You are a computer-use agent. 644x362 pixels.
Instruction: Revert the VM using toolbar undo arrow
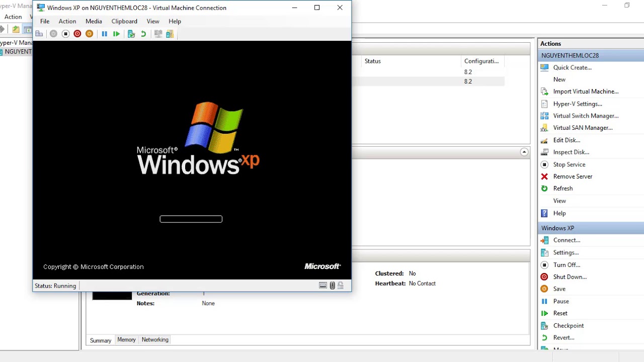[143, 34]
